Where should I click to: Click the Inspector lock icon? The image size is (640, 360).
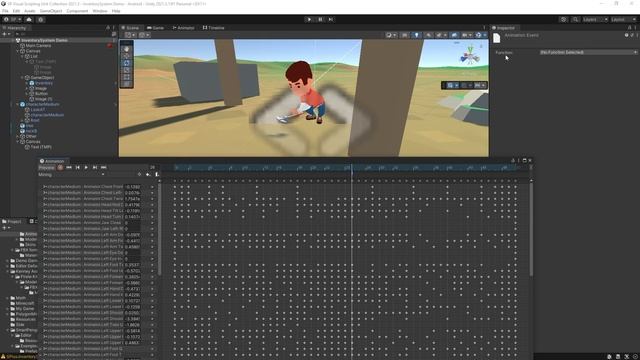pyautogui.click(x=629, y=28)
